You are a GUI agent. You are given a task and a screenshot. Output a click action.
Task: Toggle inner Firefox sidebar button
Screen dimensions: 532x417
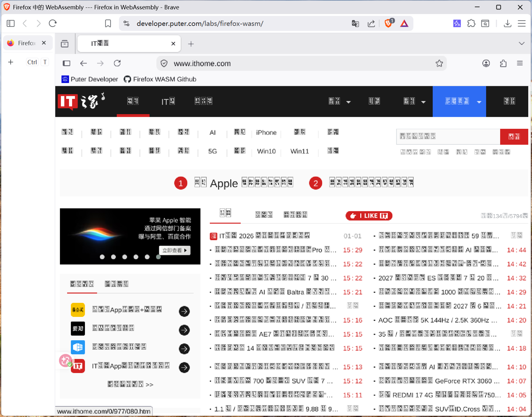[66, 63]
